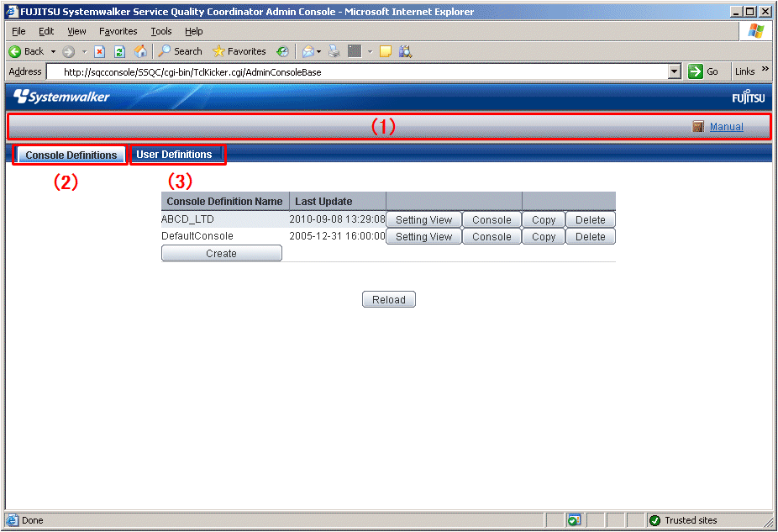778x532 pixels.
Task: Click the Internet Explorer title bar icon
Action: 13,12
